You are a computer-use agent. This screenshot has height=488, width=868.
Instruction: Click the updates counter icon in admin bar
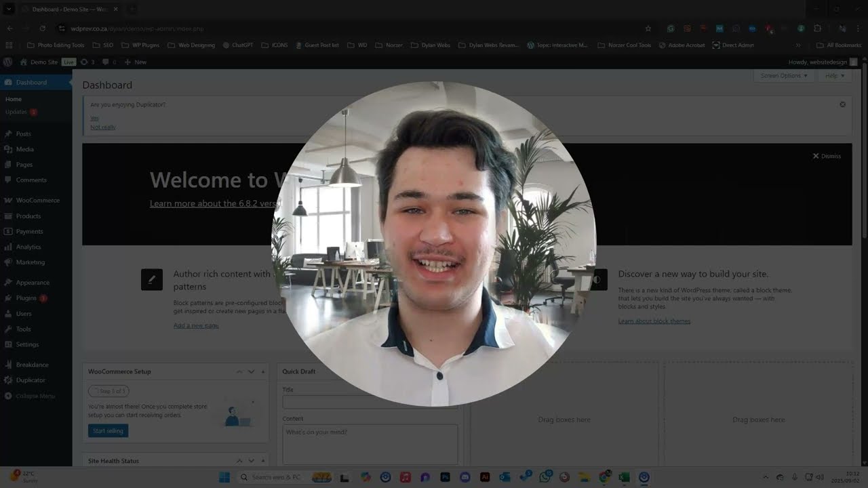[87, 62]
